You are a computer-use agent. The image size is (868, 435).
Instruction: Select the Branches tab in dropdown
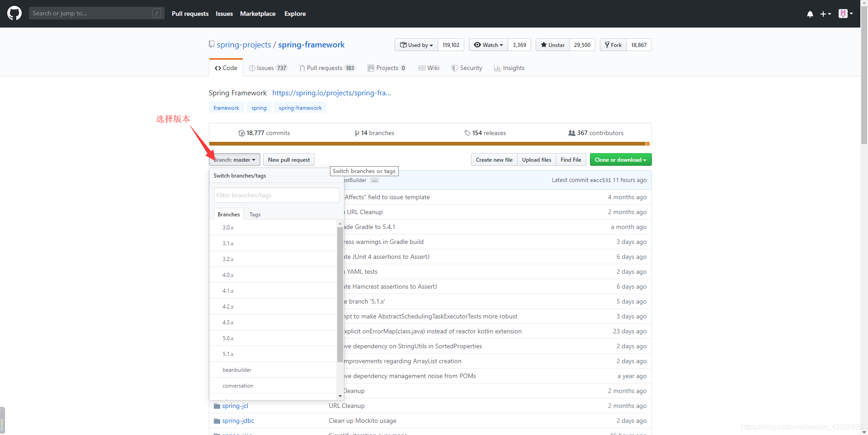tap(229, 214)
